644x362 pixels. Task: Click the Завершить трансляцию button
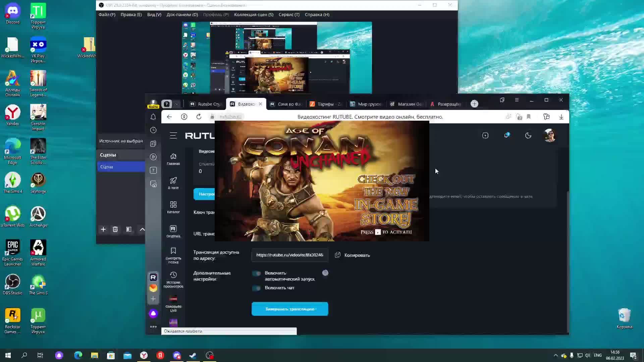[x=290, y=309]
